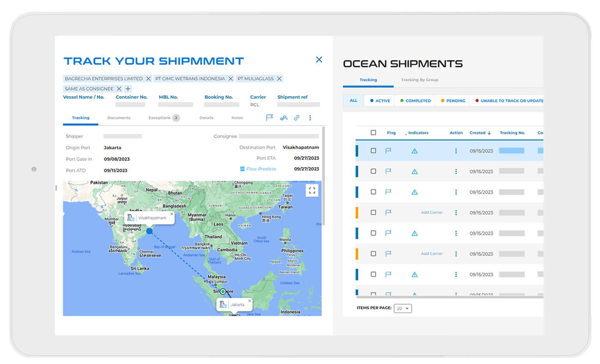Click the flag icon in tracking toolbar
The height and width of the screenshot is (364, 600).
click(x=270, y=118)
